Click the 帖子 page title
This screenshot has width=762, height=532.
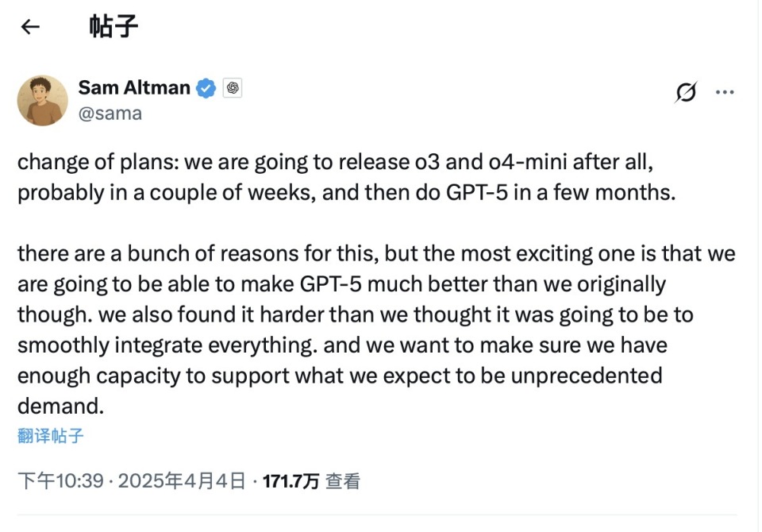click(114, 27)
